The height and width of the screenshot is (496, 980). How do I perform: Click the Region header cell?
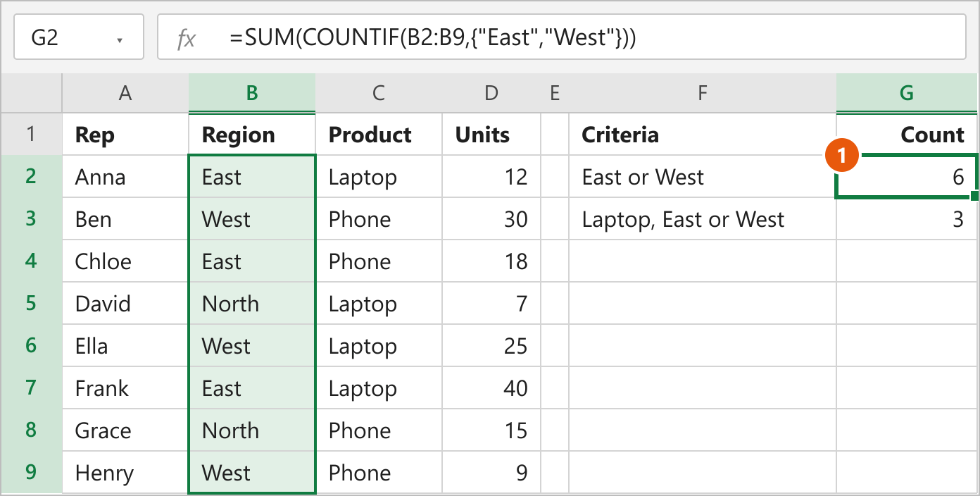click(252, 134)
